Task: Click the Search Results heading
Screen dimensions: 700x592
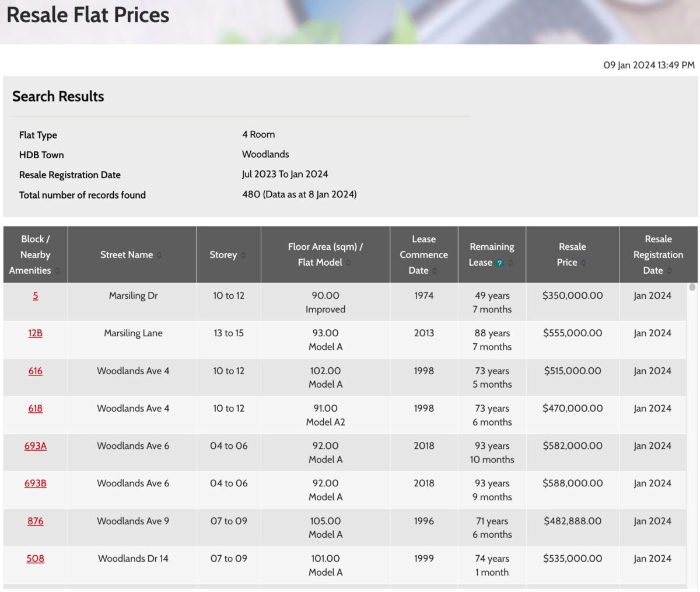Action: click(58, 96)
